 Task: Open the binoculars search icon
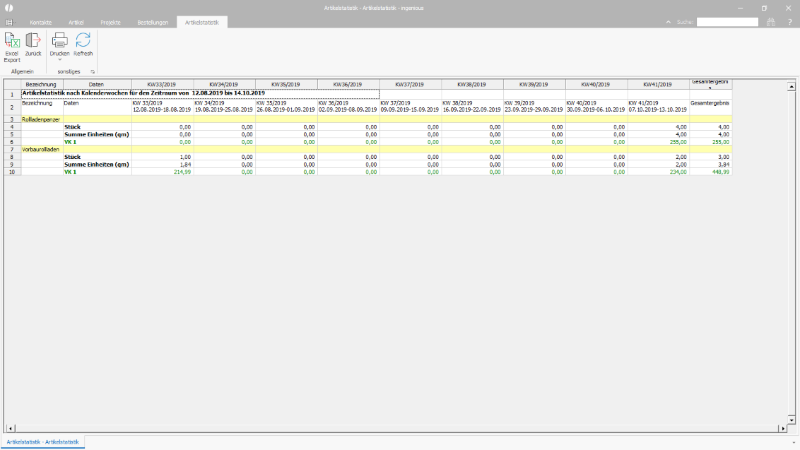(x=771, y=22)
